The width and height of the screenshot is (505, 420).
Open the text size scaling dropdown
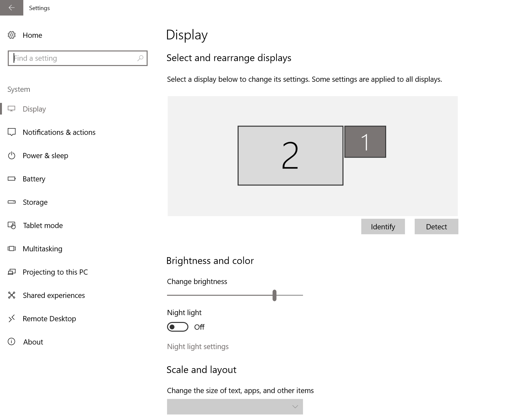click(x=235, y=406)
